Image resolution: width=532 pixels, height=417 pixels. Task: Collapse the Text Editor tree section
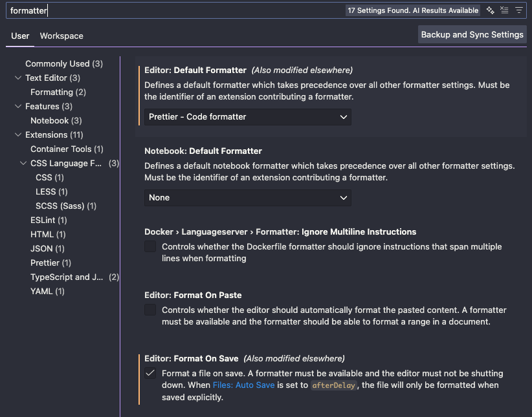18,78
